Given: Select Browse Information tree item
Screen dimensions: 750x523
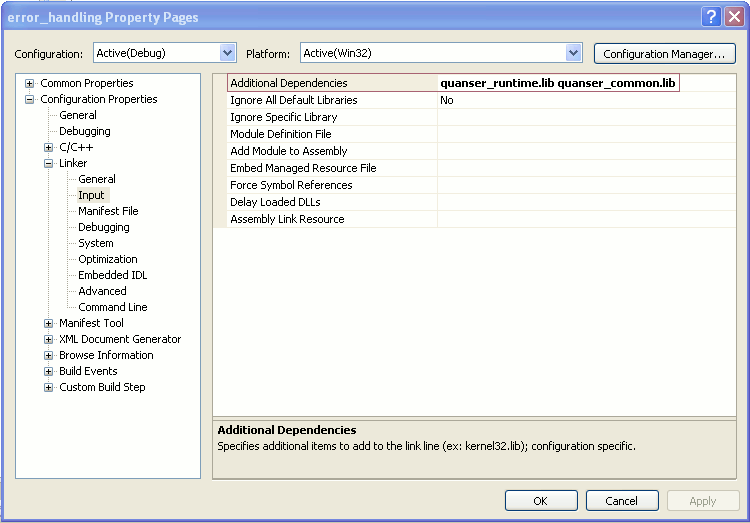Looking at the screenshot, I should pos(106,356).
